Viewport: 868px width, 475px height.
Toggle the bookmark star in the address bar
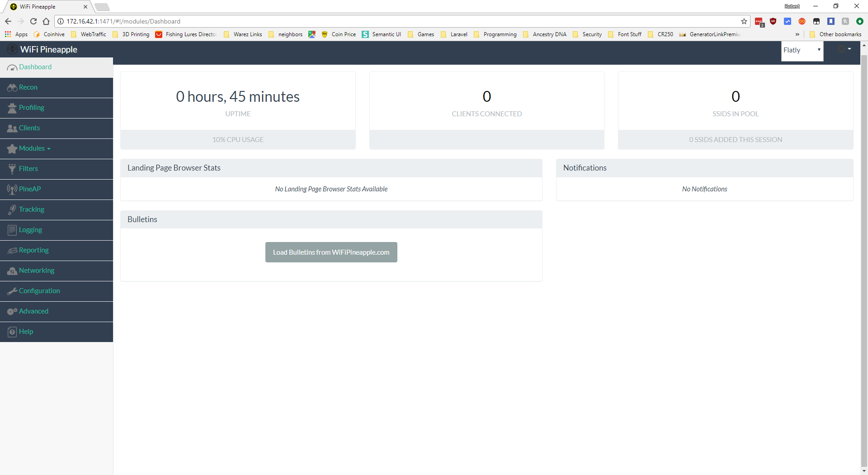(x=744, y=21)
